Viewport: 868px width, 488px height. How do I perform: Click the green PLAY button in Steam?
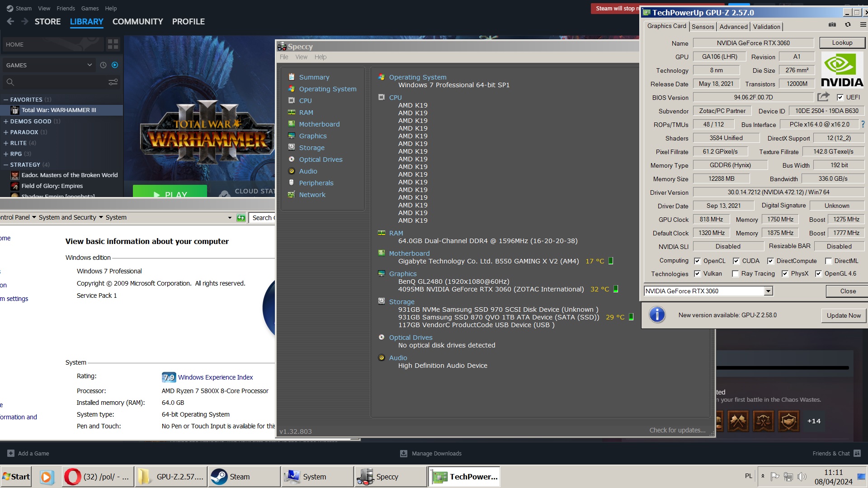[170, 192]
